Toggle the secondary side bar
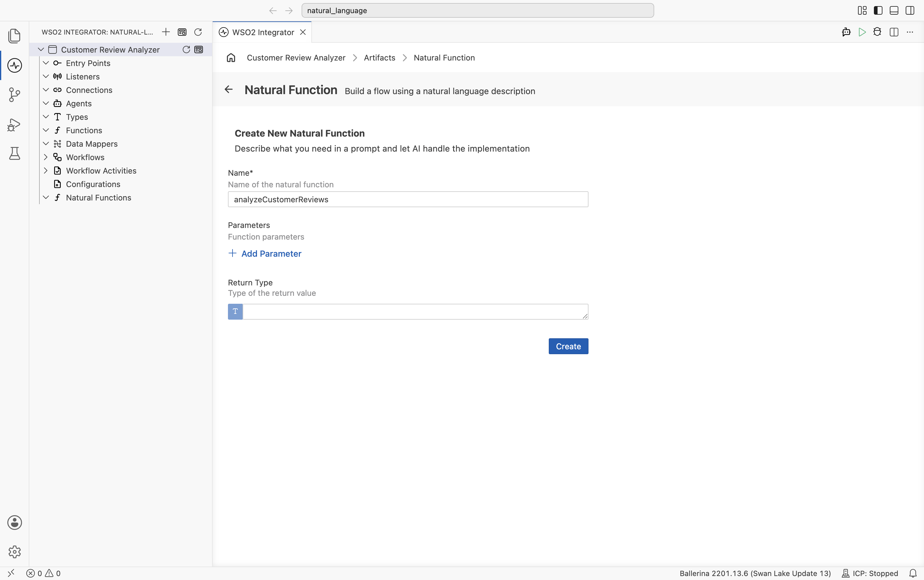Viewport: 924px width, 580px height. [x=910, y=10]
